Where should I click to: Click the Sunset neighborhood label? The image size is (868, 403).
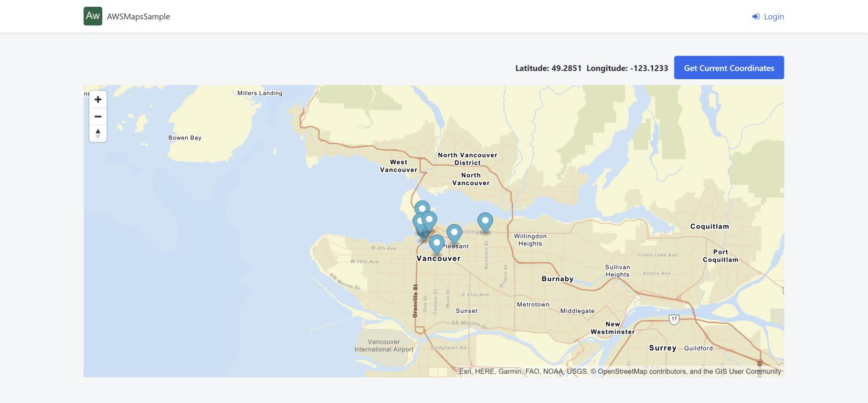click(x=467, y=311)
